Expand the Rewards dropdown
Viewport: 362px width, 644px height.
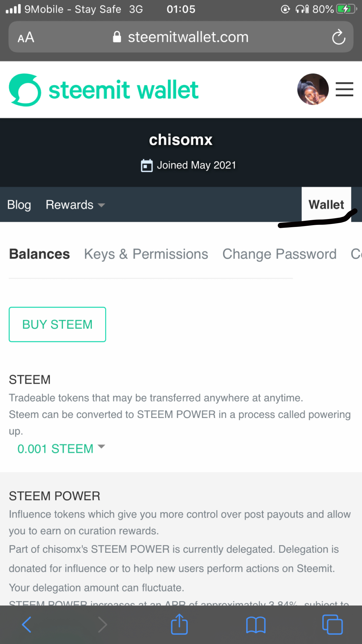coord(75,205)
